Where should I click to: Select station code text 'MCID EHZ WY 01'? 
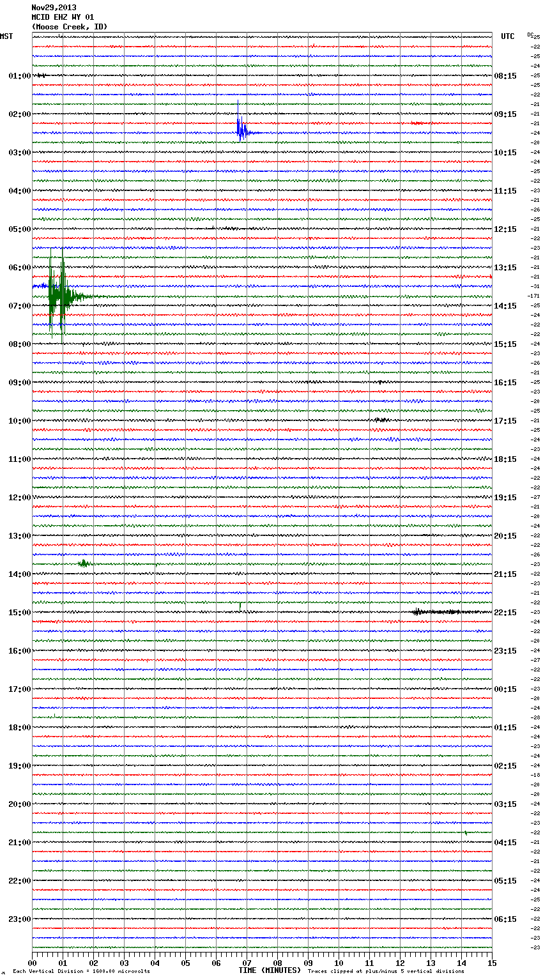63,17
